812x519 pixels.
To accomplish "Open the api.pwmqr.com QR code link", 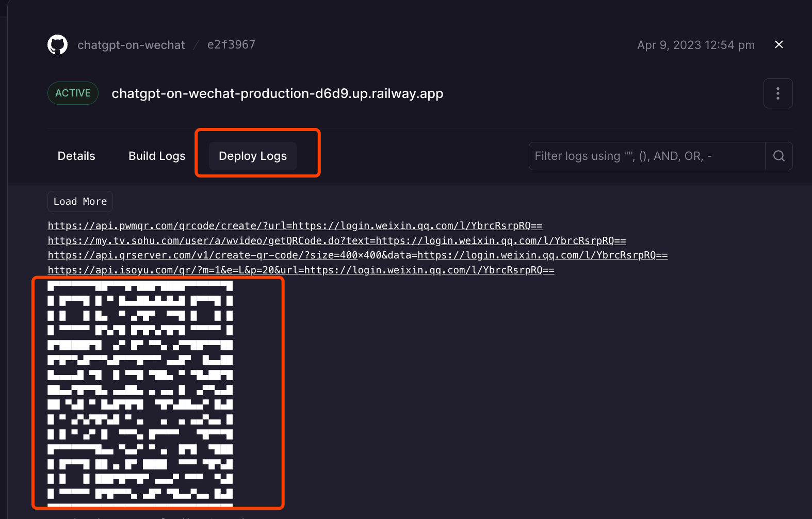I will pos(295,226).
